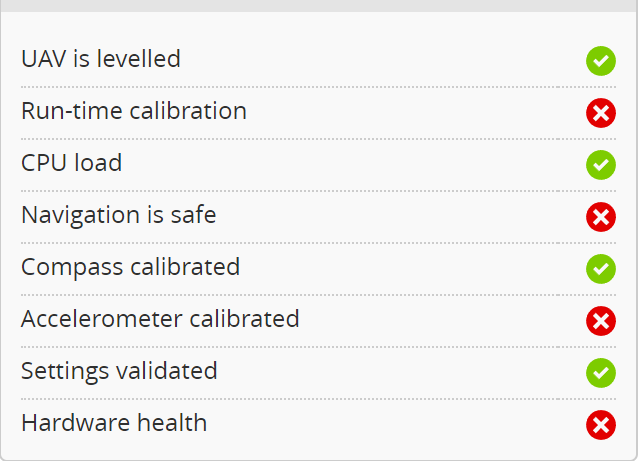Click the "CPU load" label
The image size is (638, 461).
coord(72,163)
